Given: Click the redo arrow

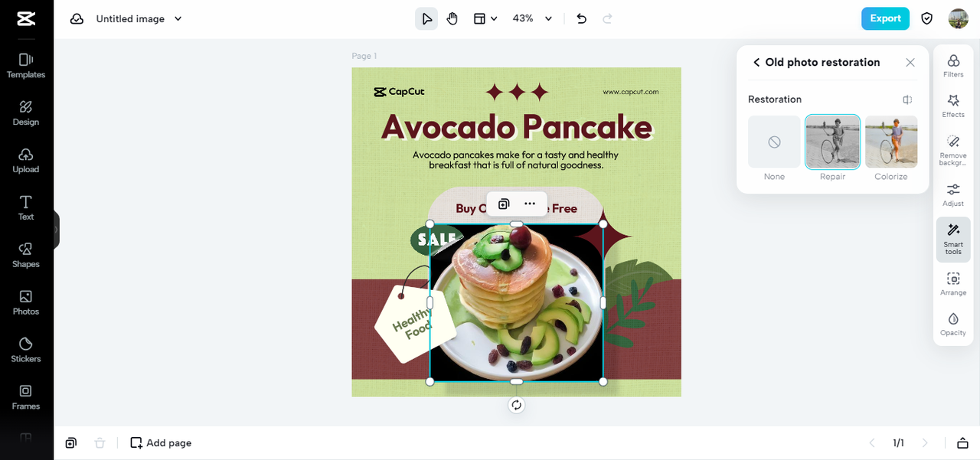Looking at the screenshot, I should pyautogui.click(x=608, y=18).
